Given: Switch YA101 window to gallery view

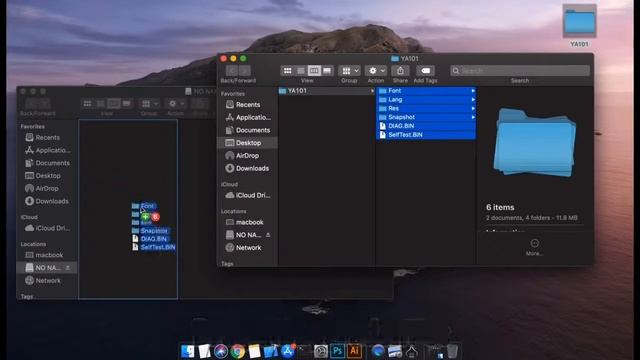Looking at the screenshot, I should [x=327, y=71].
